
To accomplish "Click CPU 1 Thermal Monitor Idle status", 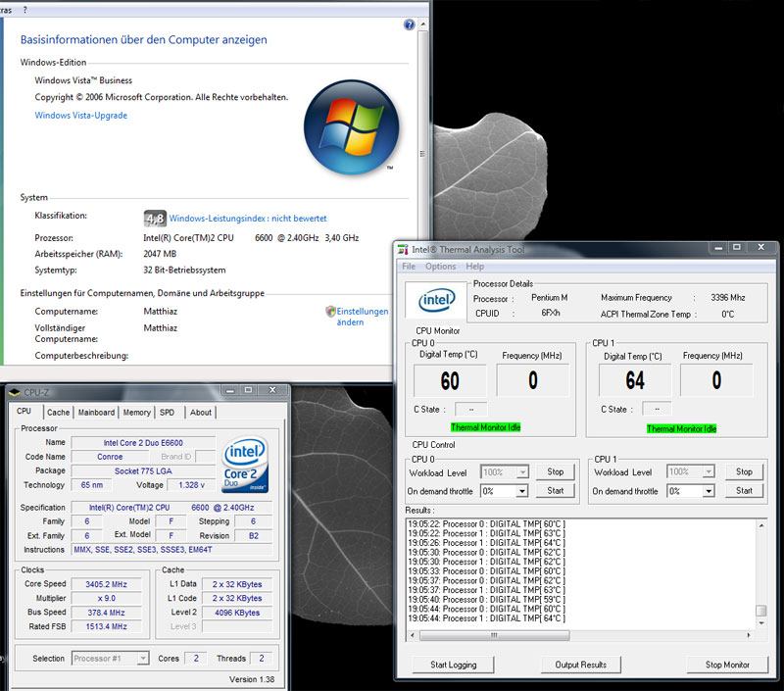I will point(681,429).
